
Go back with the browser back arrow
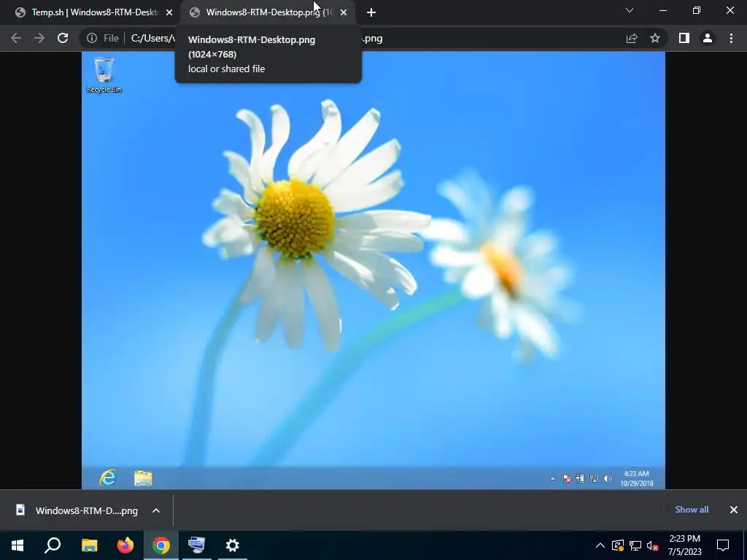[16, 38]
